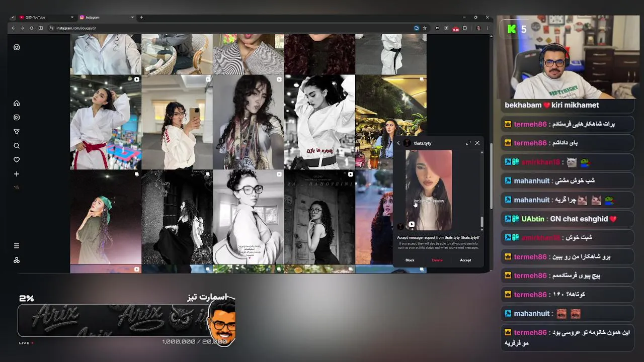Open thats.tyty username in chat header
The width and height of the screenshot is (644, 362).
click(423, 143)
